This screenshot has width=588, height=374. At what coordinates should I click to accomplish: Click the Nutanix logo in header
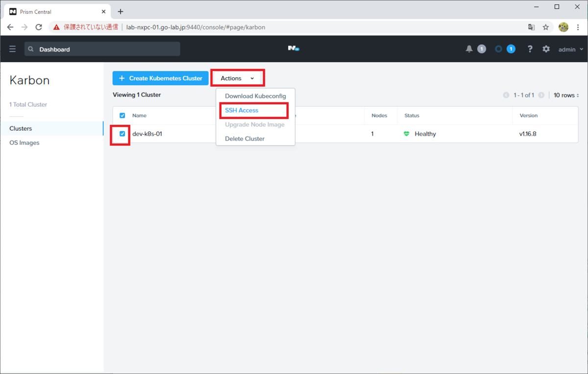coord(294,48)
